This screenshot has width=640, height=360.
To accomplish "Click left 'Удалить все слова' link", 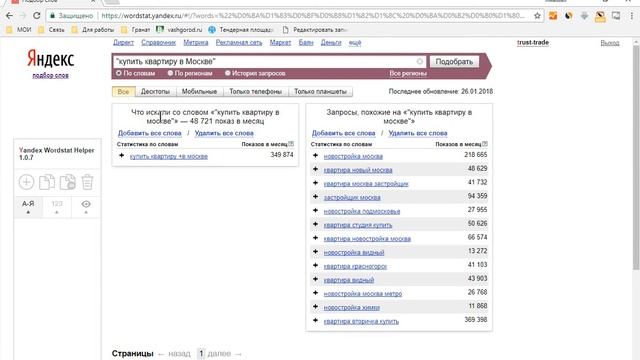I will pyautogui.click(x=224, y=133).
